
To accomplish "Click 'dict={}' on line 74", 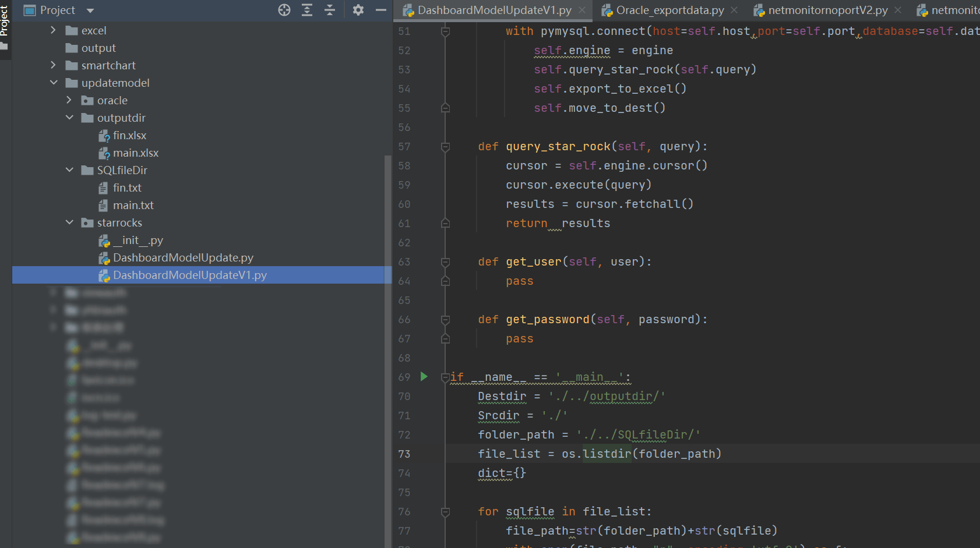I will coord(502,473).
